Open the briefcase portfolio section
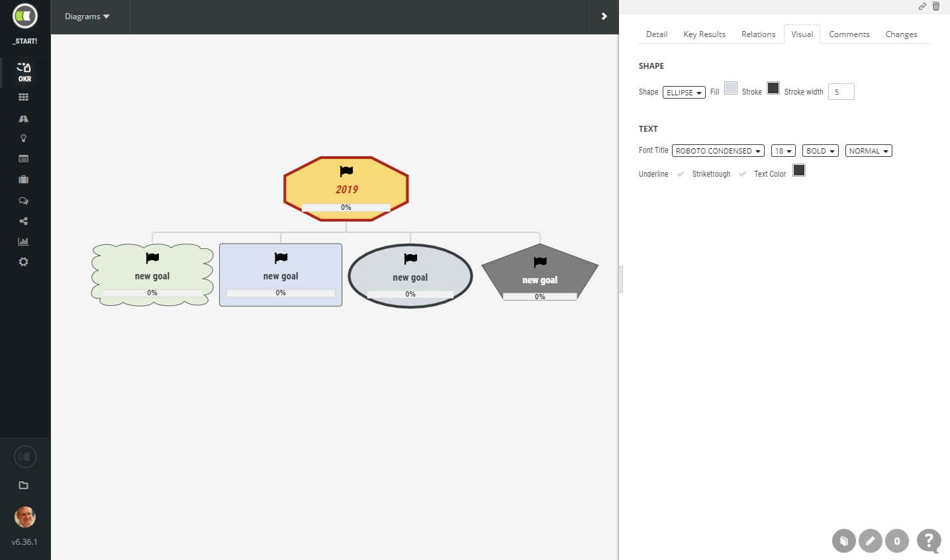This screenshot has width=950, height=560. [x=23, y=179]
